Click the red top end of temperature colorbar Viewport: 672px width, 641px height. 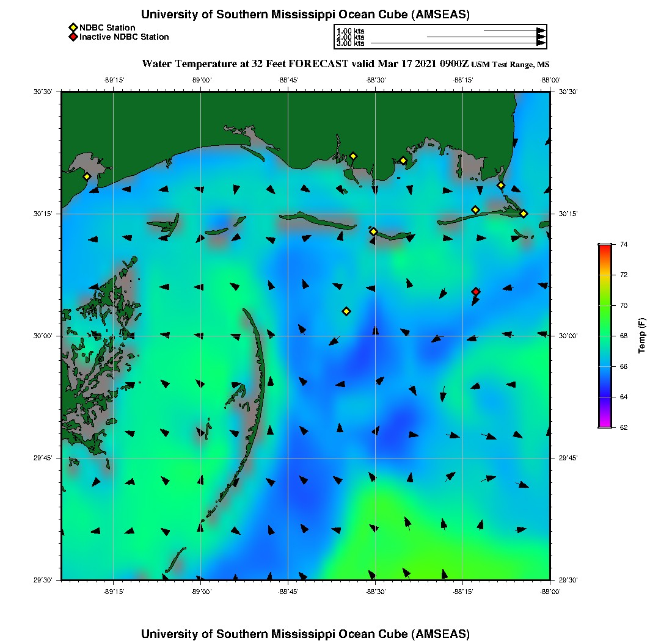click(604, 247)
